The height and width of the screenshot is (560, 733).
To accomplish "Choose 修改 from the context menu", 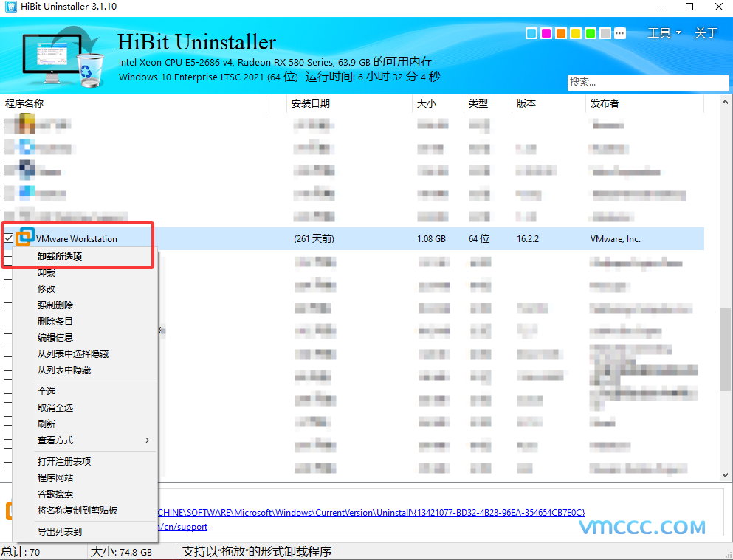I will pyautogui.click(x=47, y=289).
